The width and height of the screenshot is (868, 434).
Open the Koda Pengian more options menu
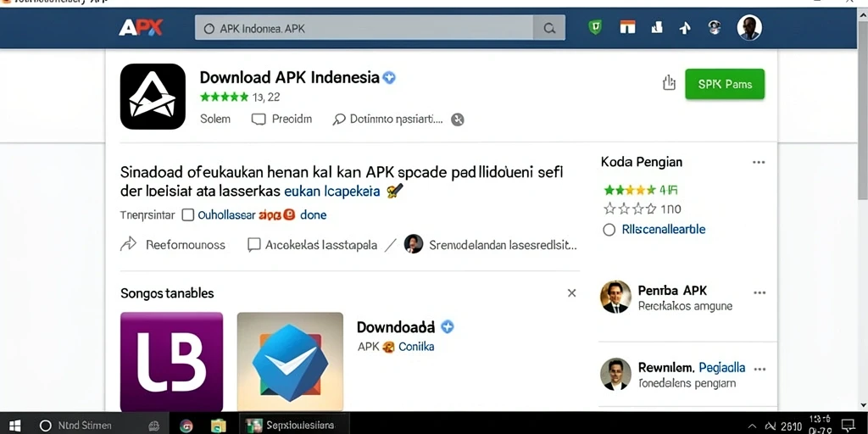pyautogui.click(x=759, y=163)
